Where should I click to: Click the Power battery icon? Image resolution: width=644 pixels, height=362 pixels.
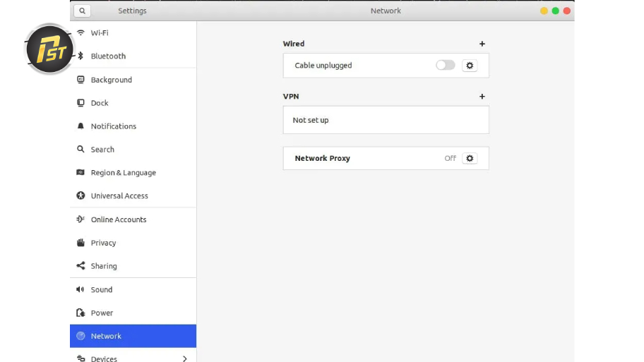[80, 313]
